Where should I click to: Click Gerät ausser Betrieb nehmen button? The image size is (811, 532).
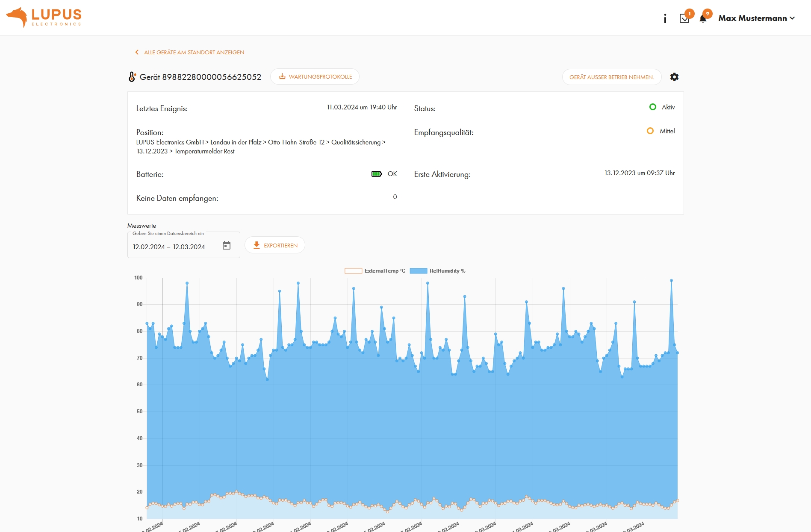point(611,77)
